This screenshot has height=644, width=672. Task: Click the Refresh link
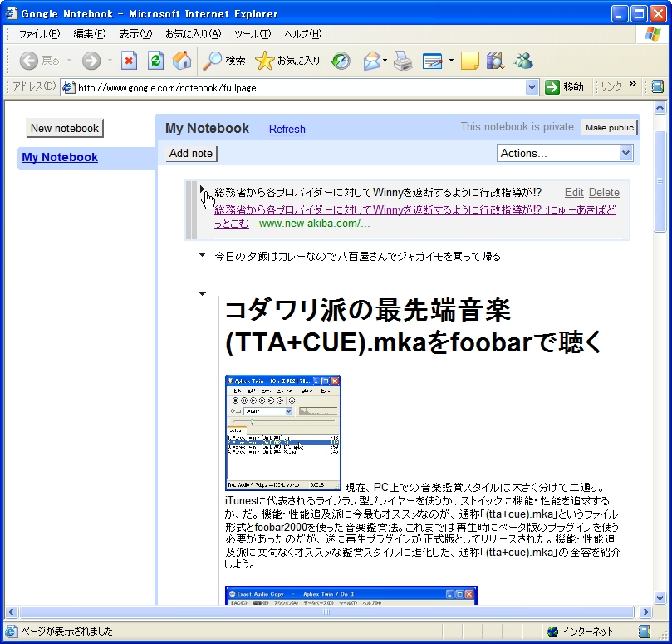pyautogui.click(x=287, y=129)
